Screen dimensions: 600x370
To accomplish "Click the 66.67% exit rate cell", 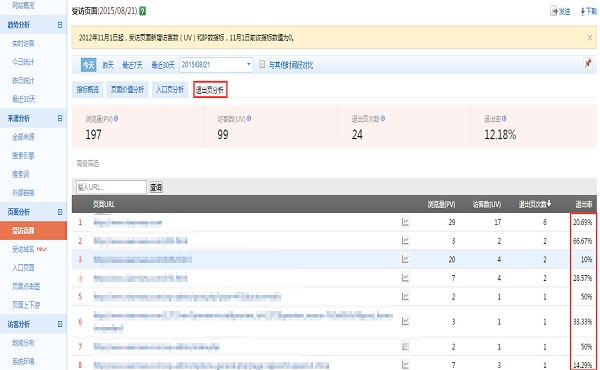I will click(x=582, y=241).
